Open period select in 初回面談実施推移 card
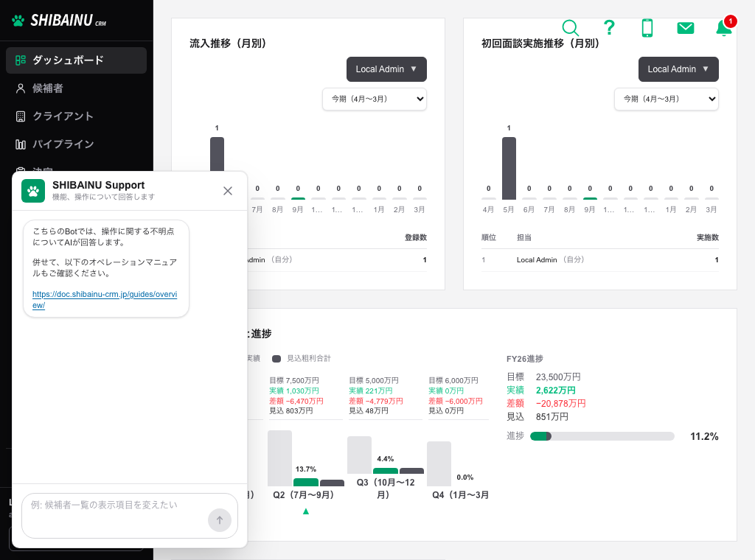Viewport: 755px width, 560px height. 666,99
